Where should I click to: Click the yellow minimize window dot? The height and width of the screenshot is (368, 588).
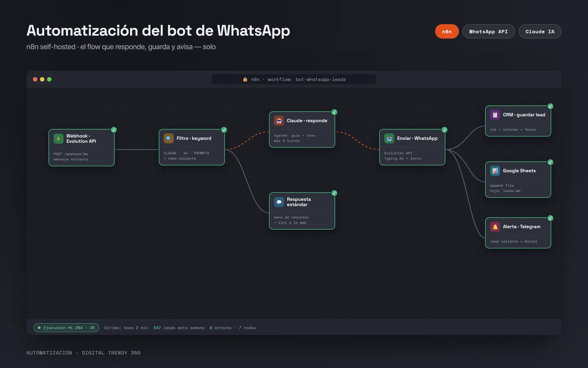click(42, 79)
